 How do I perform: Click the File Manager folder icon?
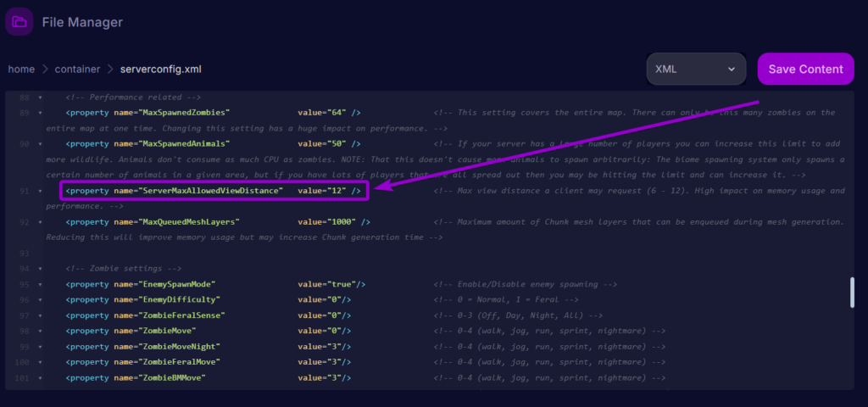coord(19,22)
